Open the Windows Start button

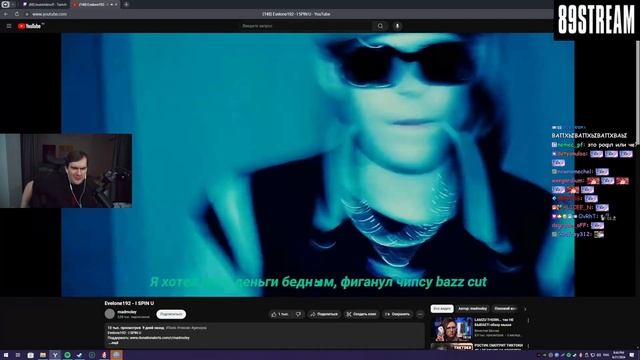point(6,355)
